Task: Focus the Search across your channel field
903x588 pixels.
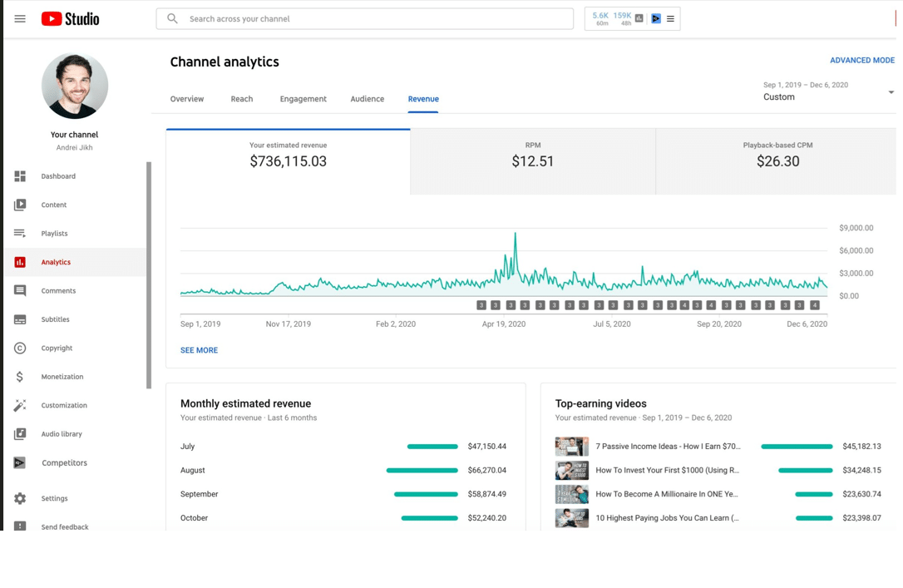Action: (x=364, y=18)
